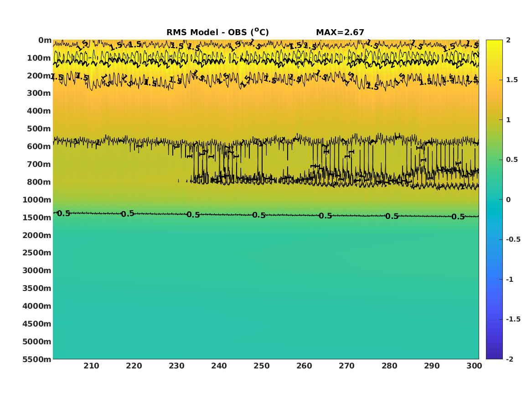Viewport: 532px width, 399px height.
Task: Select the '2000m' depth axis label
Action: click(37, 235)
